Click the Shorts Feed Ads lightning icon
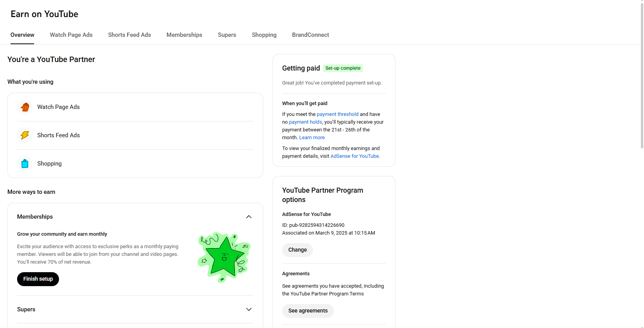 click(25, 135)
